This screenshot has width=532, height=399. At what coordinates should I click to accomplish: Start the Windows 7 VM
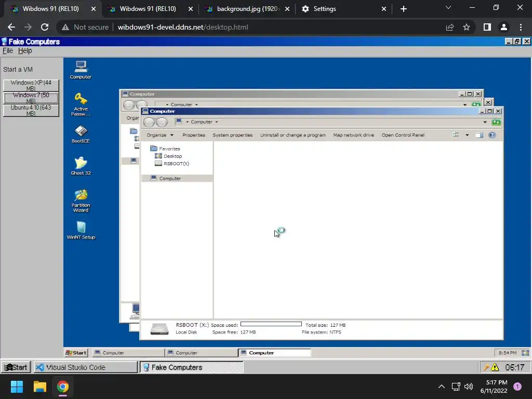31,98
